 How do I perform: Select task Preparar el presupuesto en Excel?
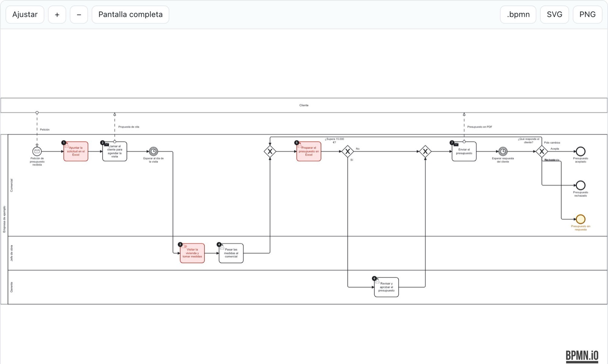tap(309, 152)
